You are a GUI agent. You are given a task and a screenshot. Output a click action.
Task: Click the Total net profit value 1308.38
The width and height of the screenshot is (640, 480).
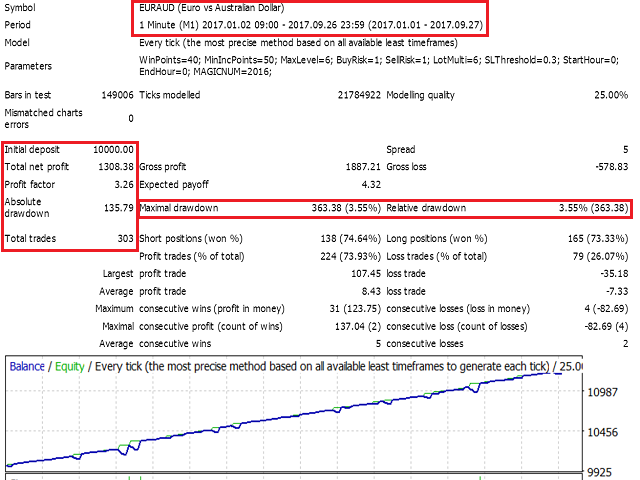click(112, 167)
